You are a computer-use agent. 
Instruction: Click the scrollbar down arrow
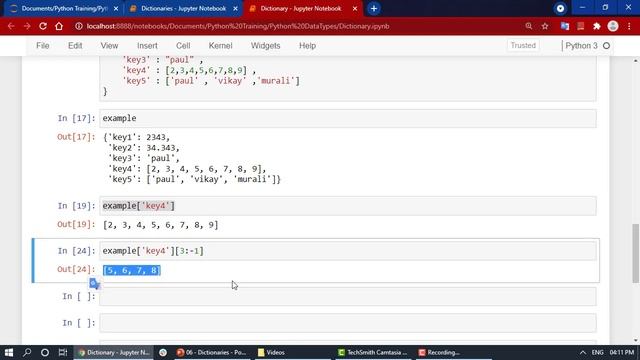[636, 340]
